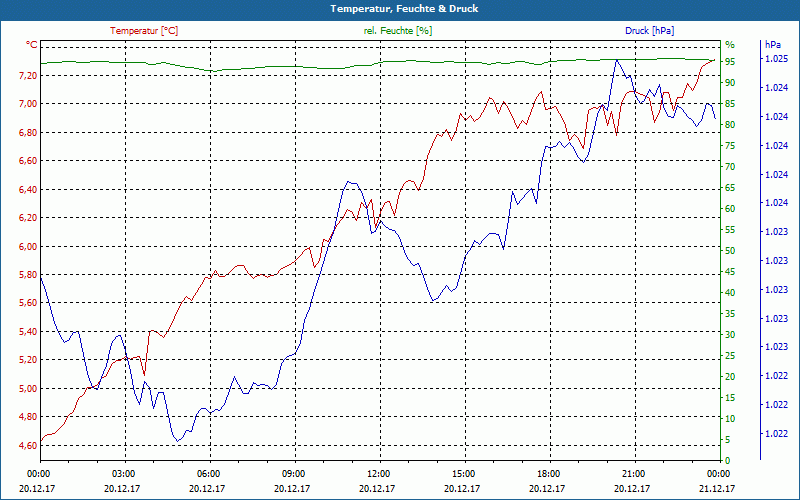The height and width of the screenshot is (500, 800).
Task: Click the '7,20' temperature axis value
Action: point(28,76)
